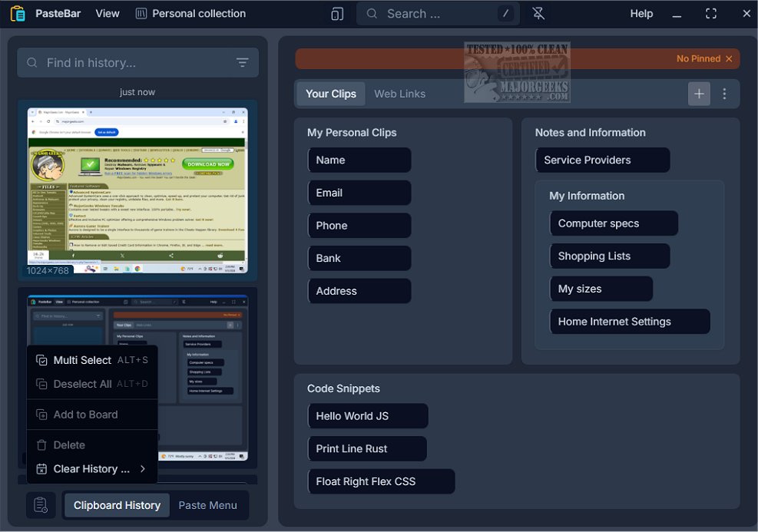Click the slash shortcut icon in search bar
This screenshot has height=532, width=758.
505,14
